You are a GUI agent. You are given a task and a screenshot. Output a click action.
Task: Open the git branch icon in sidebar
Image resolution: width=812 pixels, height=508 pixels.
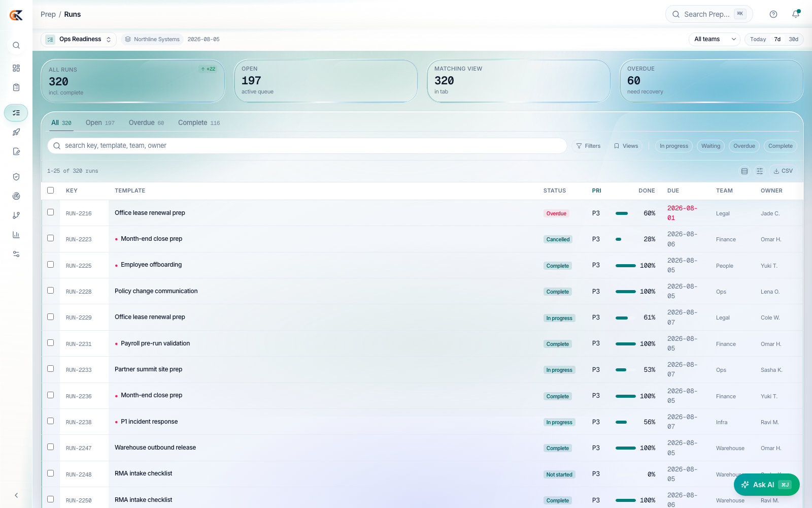pos(16,215)
